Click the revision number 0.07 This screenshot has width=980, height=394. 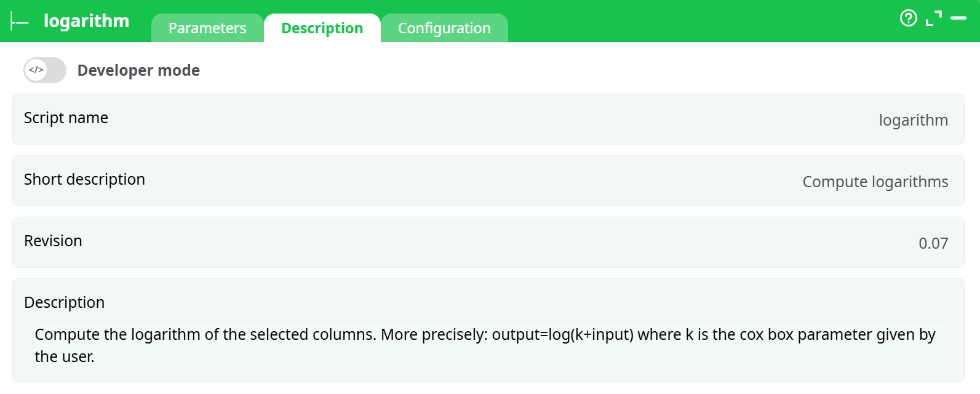[933, 243]
